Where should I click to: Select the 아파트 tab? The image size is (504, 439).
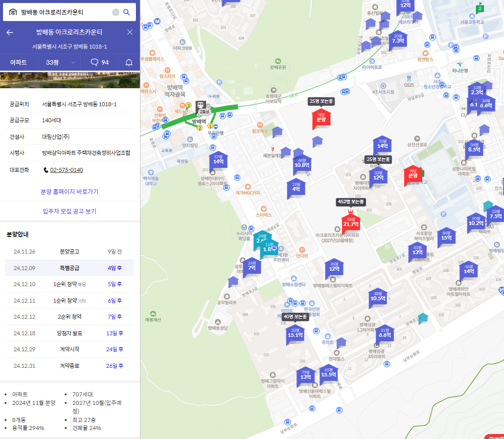[19, 62]
